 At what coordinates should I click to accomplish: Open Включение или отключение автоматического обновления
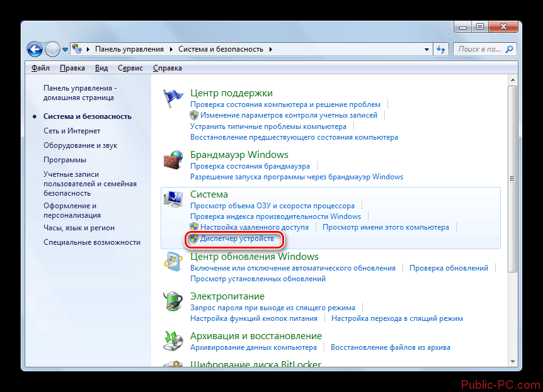293,268
